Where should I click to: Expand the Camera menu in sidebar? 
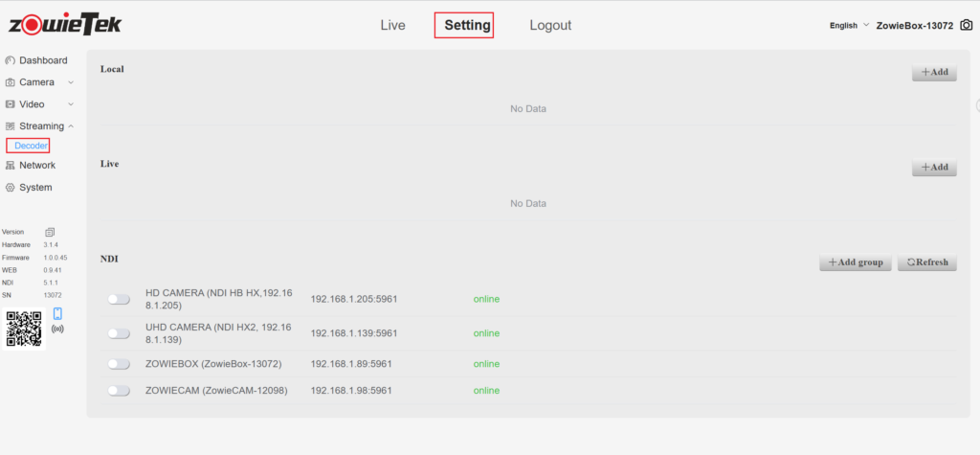[x=38, y=82]
